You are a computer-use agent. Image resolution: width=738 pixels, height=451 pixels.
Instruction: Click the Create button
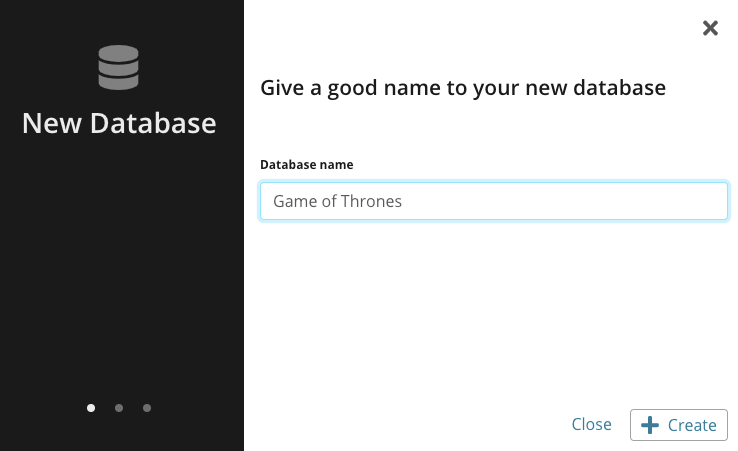(679, 425)
